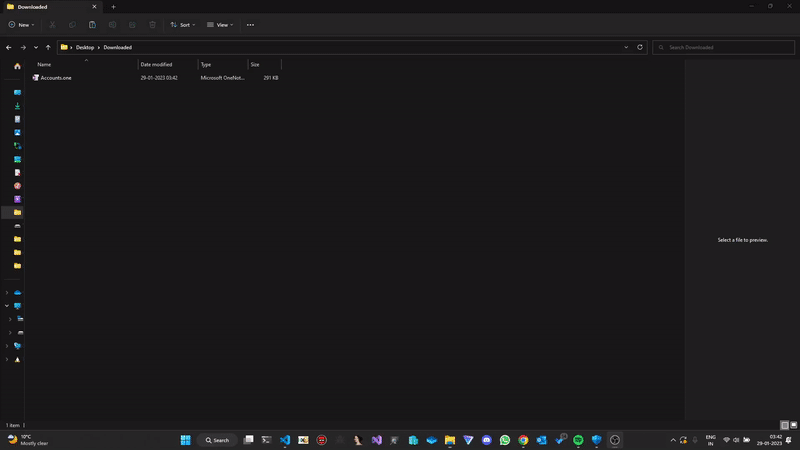Expand the address bar history dropdown

point(626,47)
